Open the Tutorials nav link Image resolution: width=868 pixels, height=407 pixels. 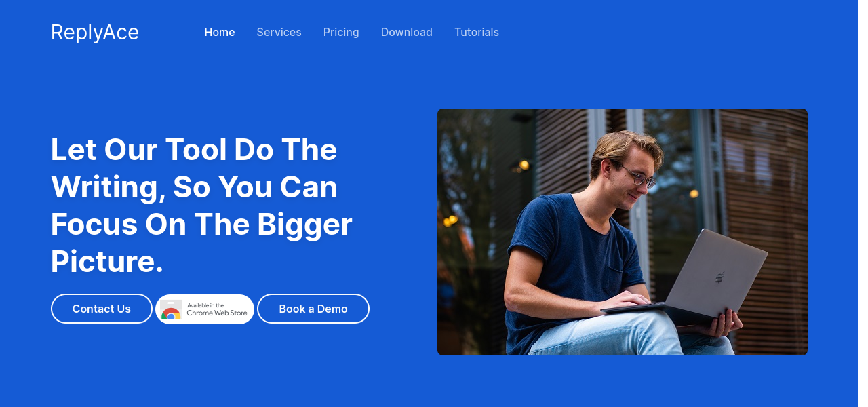tap(477, 32)
